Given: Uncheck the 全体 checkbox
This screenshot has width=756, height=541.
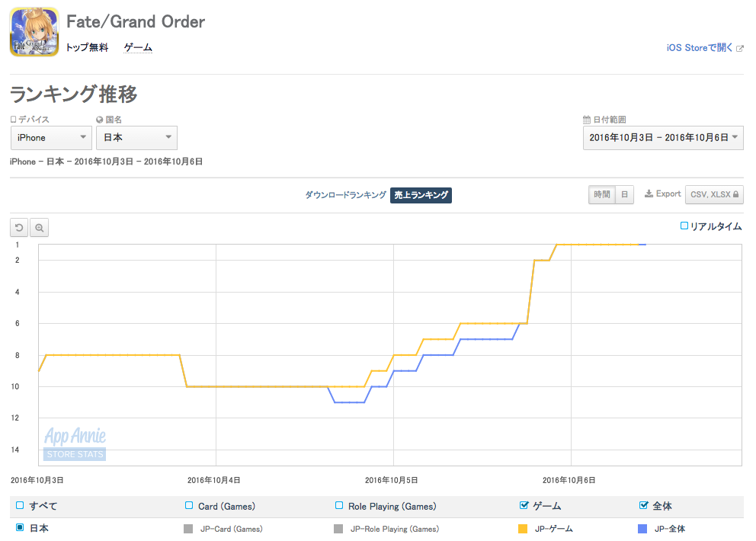Looking at the screenshot, I should pos(643,505).
